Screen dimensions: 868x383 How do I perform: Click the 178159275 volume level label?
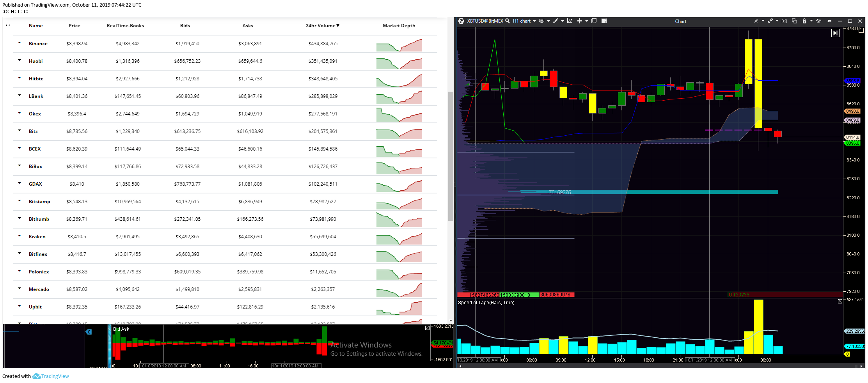pyautogui.click(x=559, y=192)
